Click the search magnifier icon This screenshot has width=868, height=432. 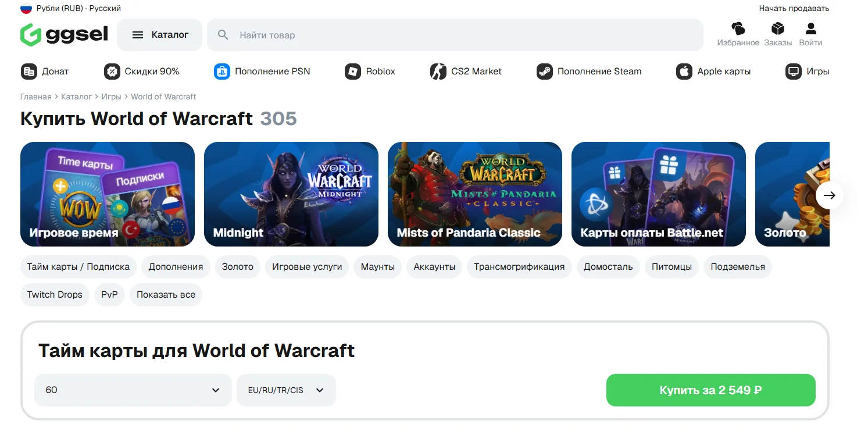coord(223,35)
